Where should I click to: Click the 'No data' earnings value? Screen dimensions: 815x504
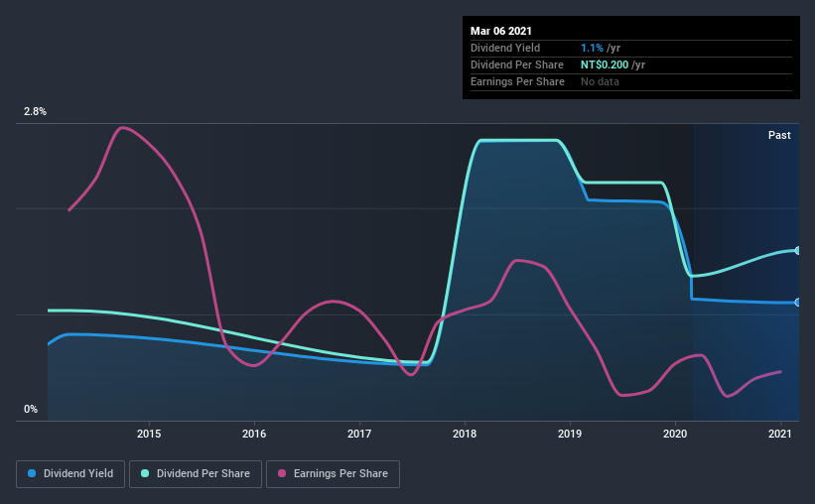pos(600,81)
